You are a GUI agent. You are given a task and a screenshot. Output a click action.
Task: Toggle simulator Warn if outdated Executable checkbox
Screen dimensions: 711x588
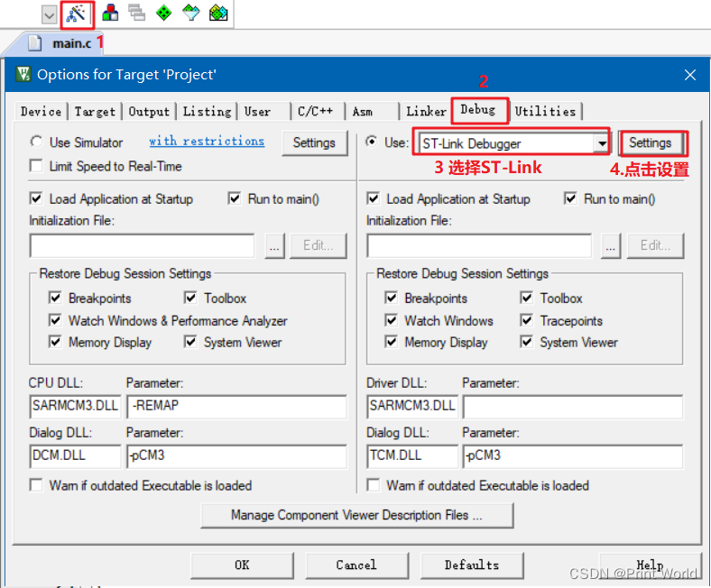tap(36, 485)
